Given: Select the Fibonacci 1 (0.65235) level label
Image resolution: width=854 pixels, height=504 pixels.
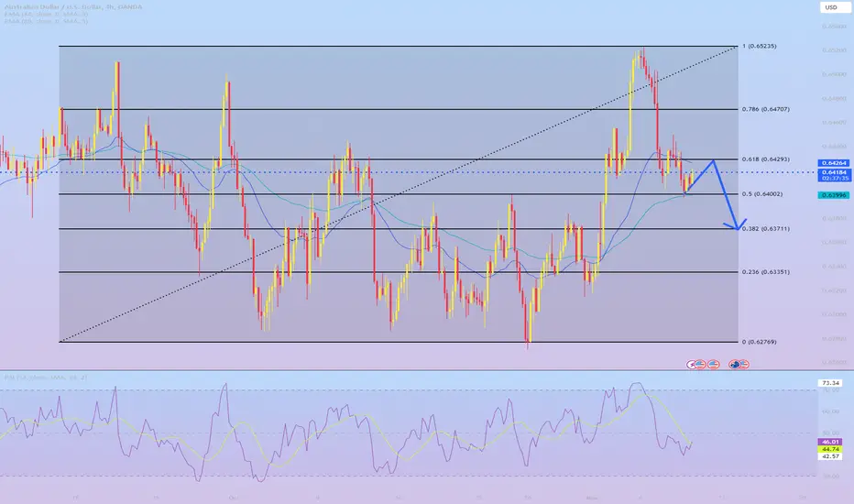Looking at the screenshot, I should coord(760,47).
